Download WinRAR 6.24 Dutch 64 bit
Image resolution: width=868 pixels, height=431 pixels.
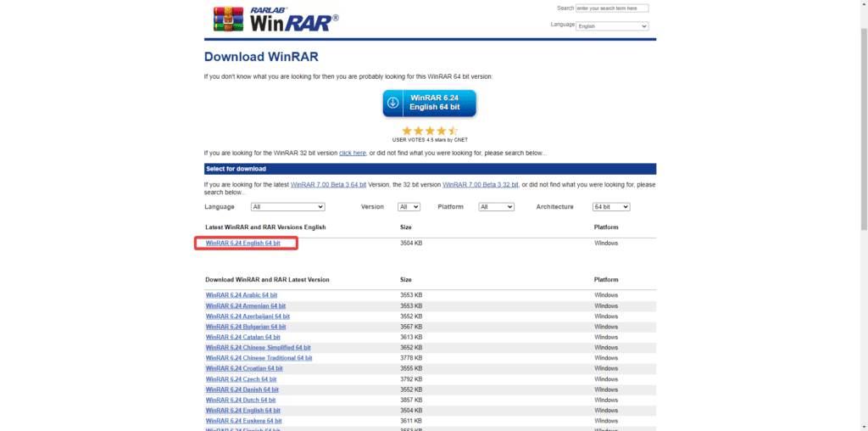coord(241,400)
